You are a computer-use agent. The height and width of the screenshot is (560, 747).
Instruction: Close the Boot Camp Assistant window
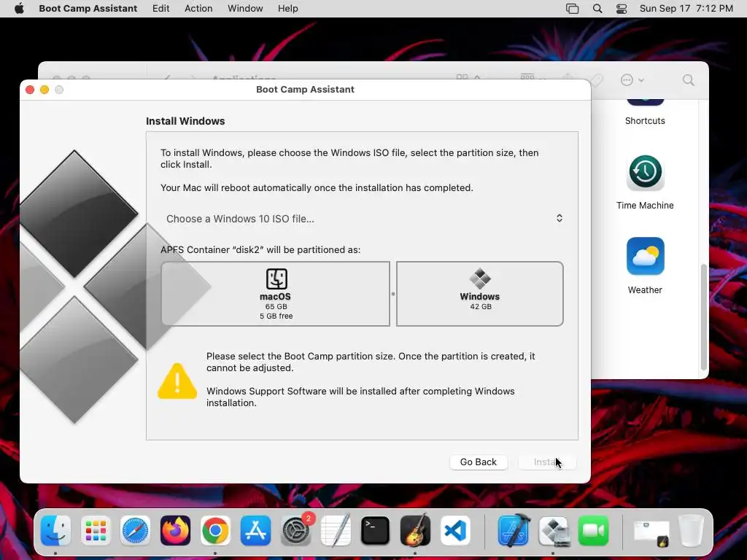tap(30, 90)
